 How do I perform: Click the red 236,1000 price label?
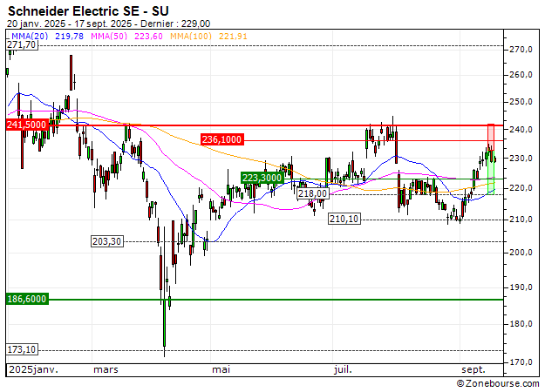pos(221,139)
